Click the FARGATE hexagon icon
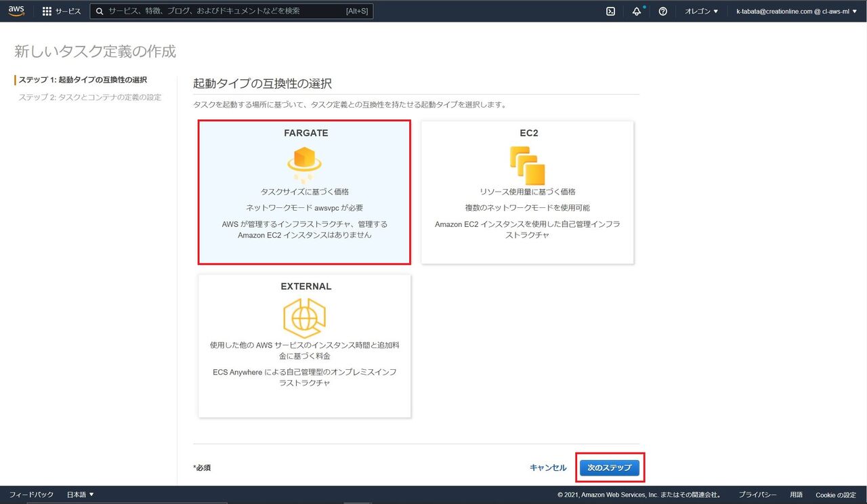 click(305, 163)
